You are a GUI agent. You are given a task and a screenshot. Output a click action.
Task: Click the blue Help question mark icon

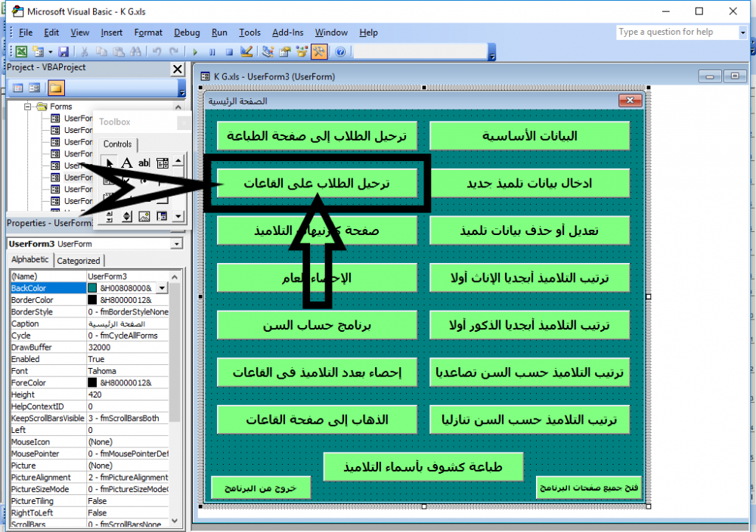(340, 52)
